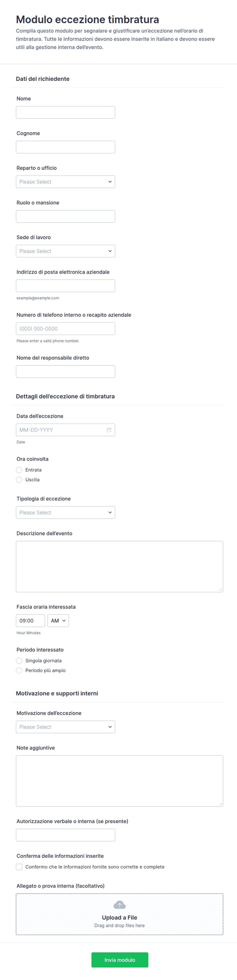Screen dimensions: 237x980
Task: Choose Singola giornata option
Action: [x=19, y=661]
